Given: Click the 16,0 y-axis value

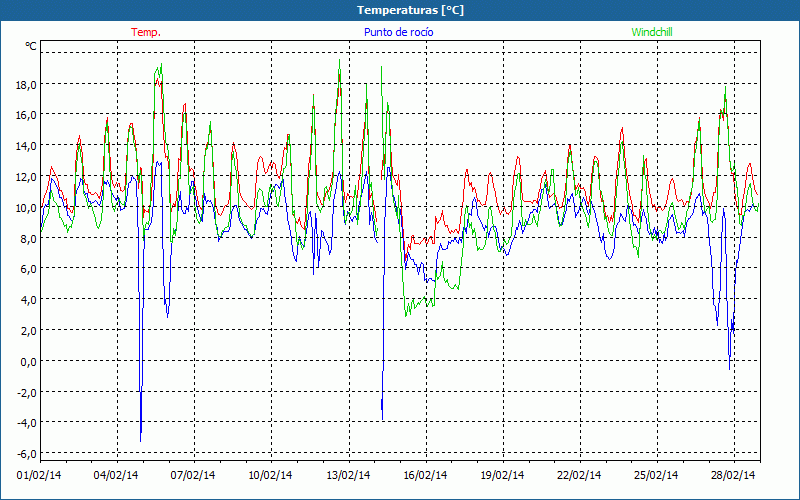Looking at the screenshot, I should tap(26, 116).
